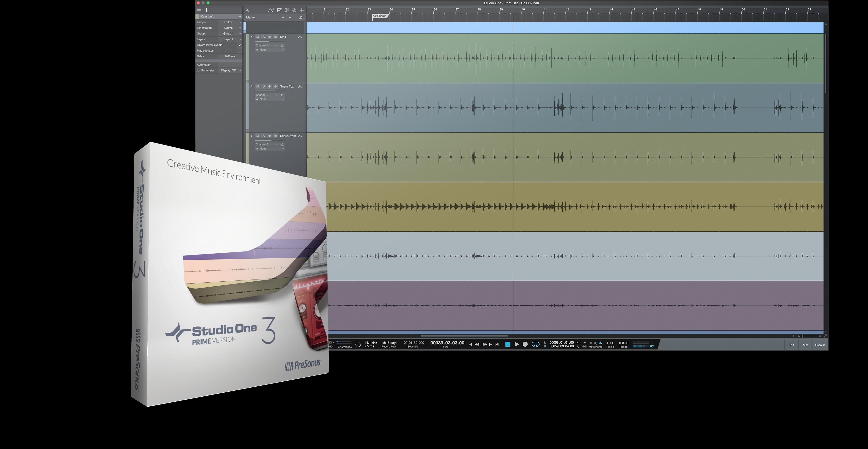This screenshot has height=449, width=868.
Task: Solo the Snare Top track
Action: point(263,87)
